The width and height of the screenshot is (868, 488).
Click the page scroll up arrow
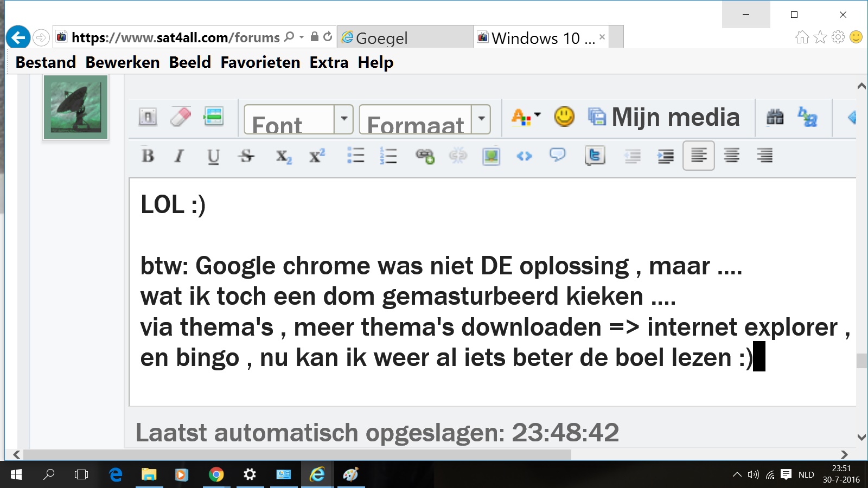pos(861,86)
